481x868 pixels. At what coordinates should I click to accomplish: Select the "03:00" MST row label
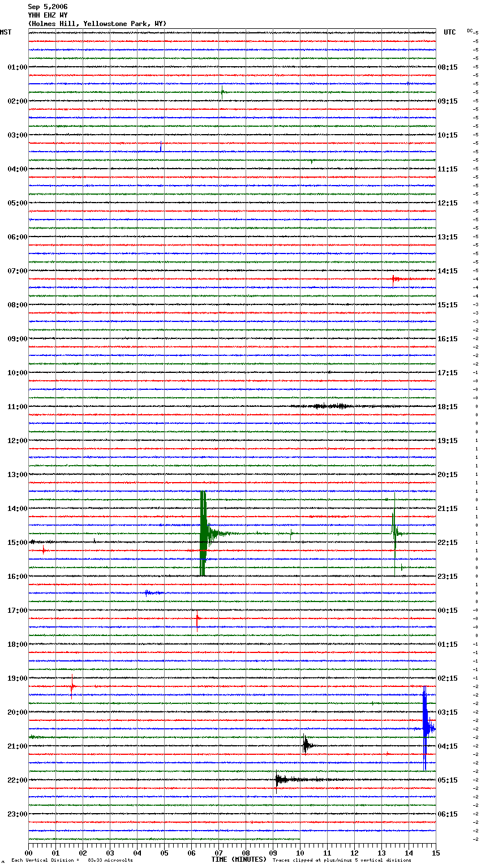click(x=18, y=135)
